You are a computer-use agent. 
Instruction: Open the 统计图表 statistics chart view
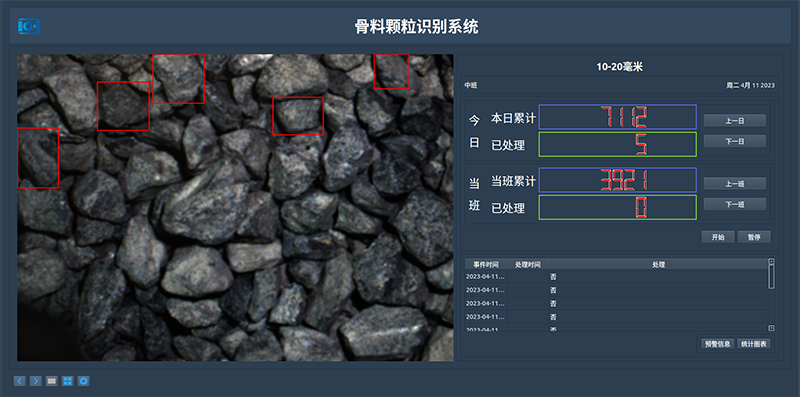click(754, 344)
